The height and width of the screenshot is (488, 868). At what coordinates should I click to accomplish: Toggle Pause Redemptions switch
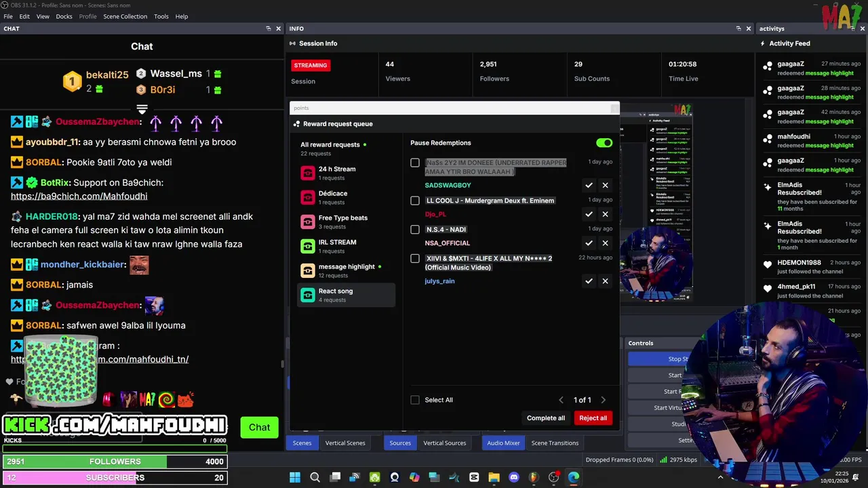click(604, 143)
